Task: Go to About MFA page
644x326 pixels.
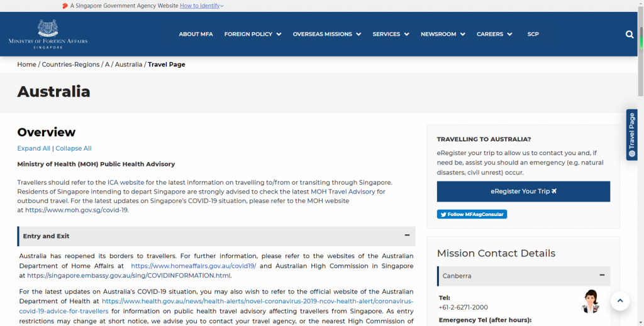Action: (196, 34)
